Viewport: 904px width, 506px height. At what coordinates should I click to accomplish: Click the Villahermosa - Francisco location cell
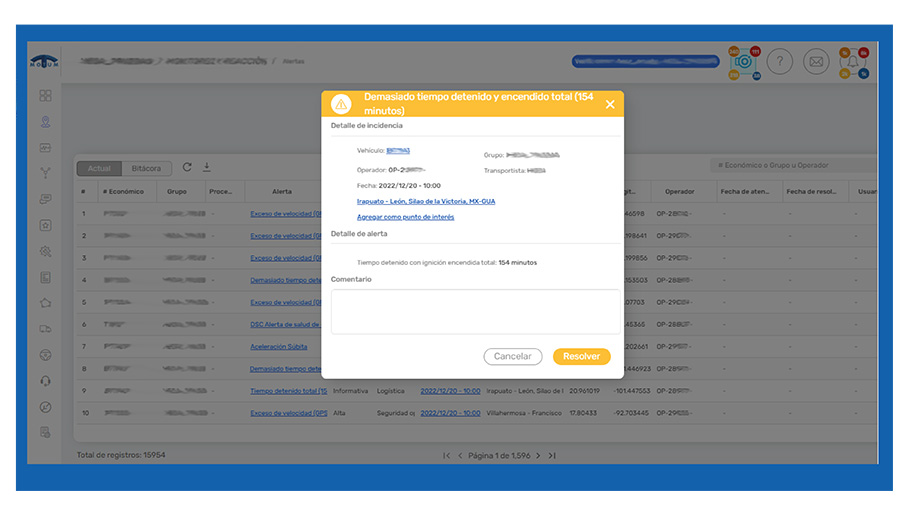(524, 413)
